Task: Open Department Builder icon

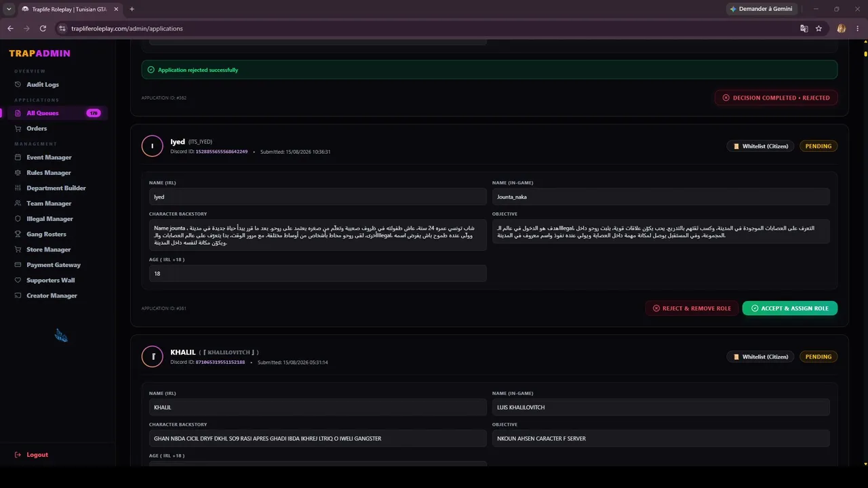Action: click(x=18, y=188)
